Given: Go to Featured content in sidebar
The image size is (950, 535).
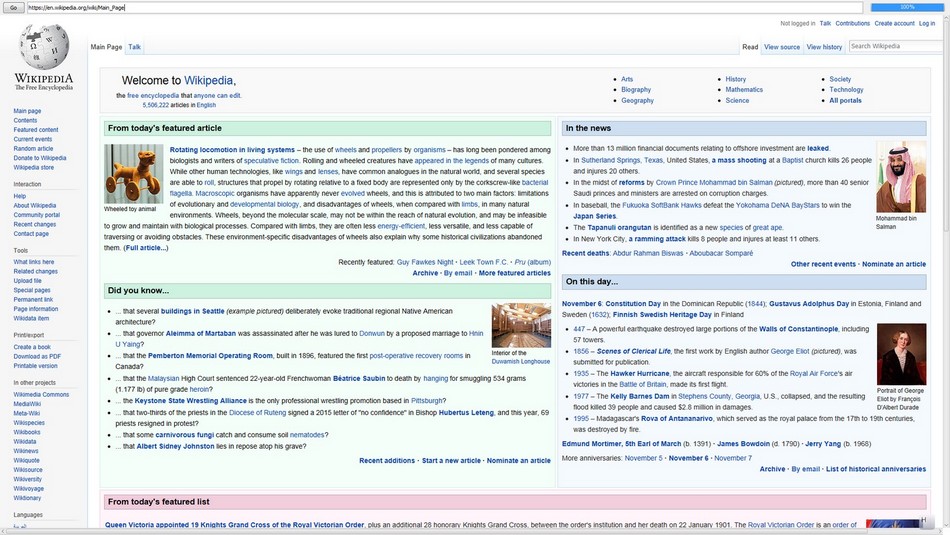Looking at the screenshot, I should (36, 130).
